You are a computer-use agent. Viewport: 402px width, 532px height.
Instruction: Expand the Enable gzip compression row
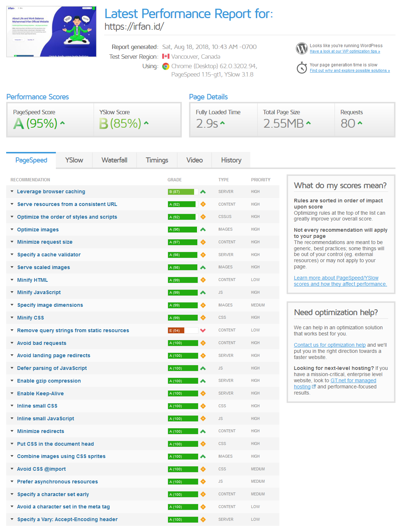(x=49, y=381)
